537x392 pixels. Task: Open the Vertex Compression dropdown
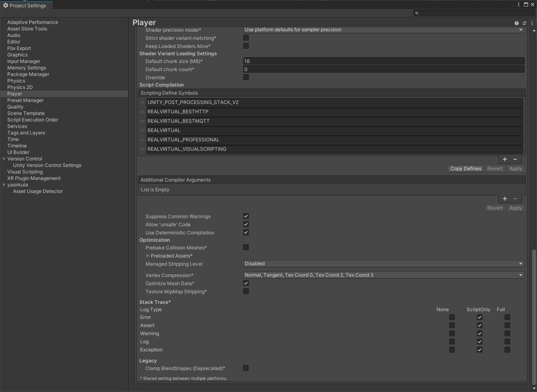pyautogui.click(x=383, y=275)
